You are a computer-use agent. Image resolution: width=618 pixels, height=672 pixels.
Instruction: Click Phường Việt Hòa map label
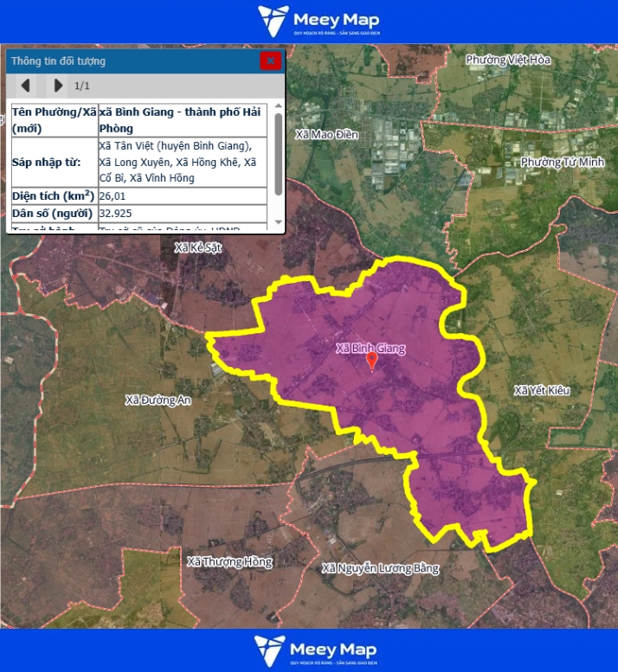pos(507,60)
